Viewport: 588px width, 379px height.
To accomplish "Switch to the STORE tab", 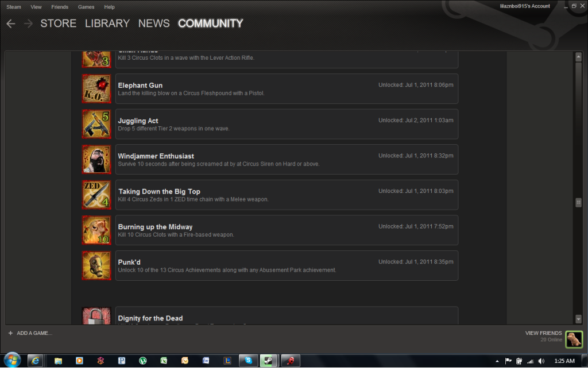I will tap(59, 24).
